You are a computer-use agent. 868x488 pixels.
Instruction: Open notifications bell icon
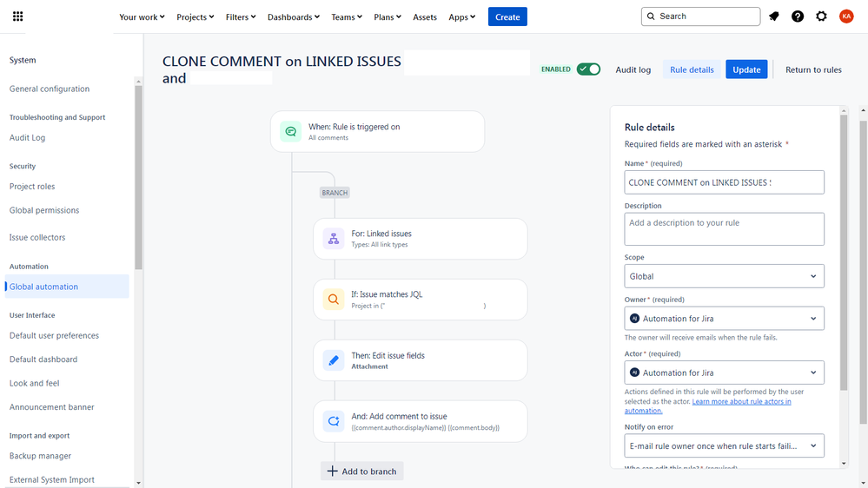[774, 16]
